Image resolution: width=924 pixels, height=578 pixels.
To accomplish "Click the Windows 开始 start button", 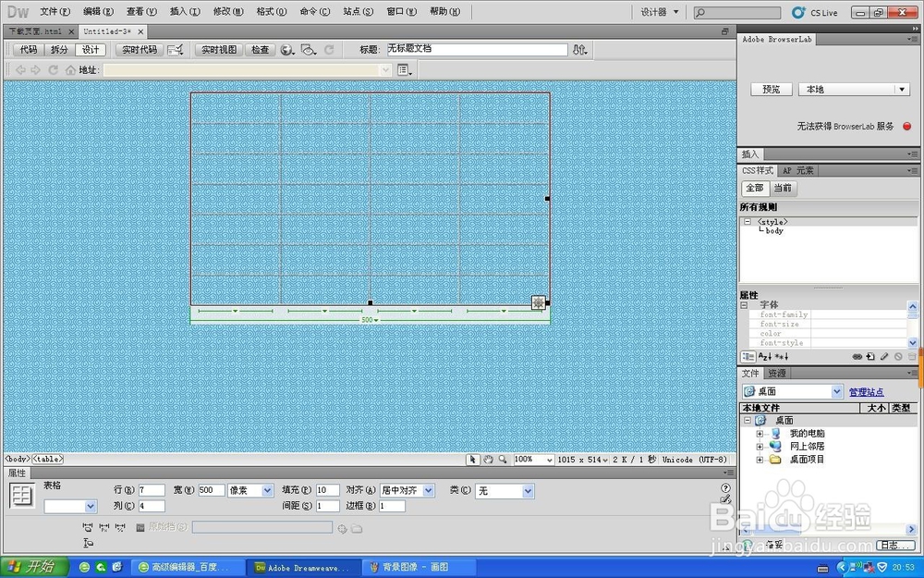I will [x=34, y=567].
